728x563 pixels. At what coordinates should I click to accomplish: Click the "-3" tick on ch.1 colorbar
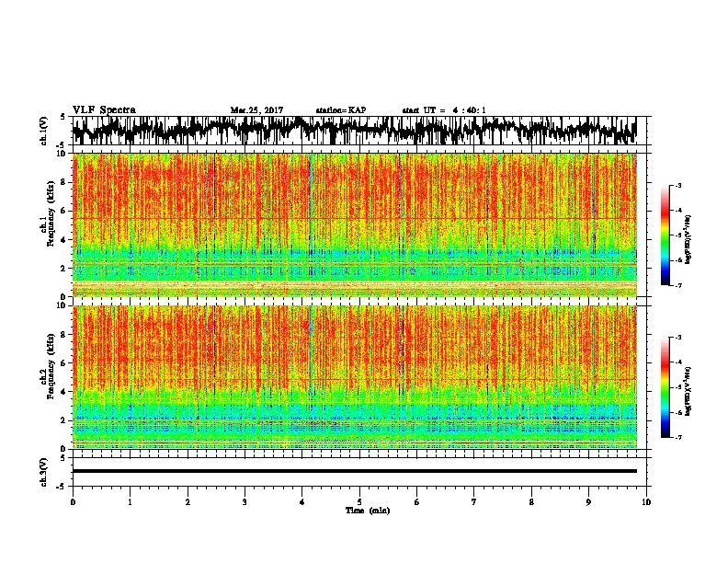[678, 186]
